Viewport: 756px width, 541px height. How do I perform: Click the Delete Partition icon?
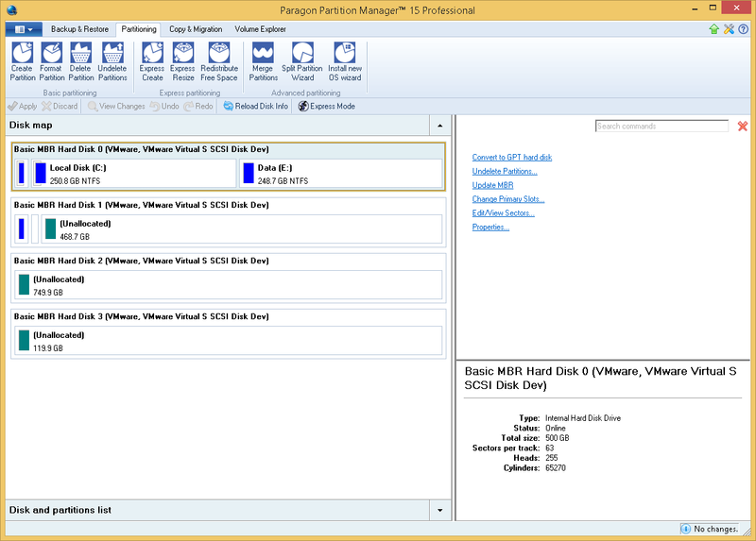pyautogui.click(x=82, y=61)
